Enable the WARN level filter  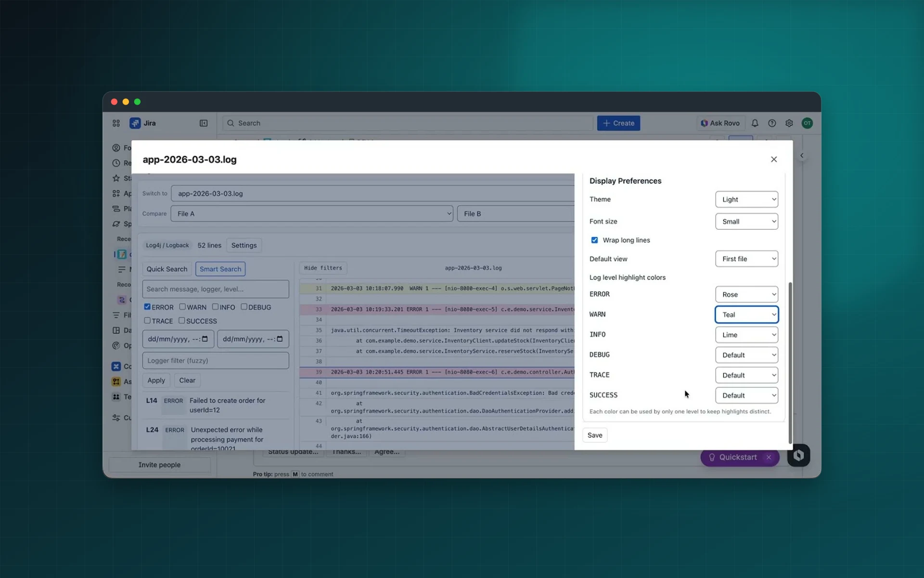click(182, 307)
